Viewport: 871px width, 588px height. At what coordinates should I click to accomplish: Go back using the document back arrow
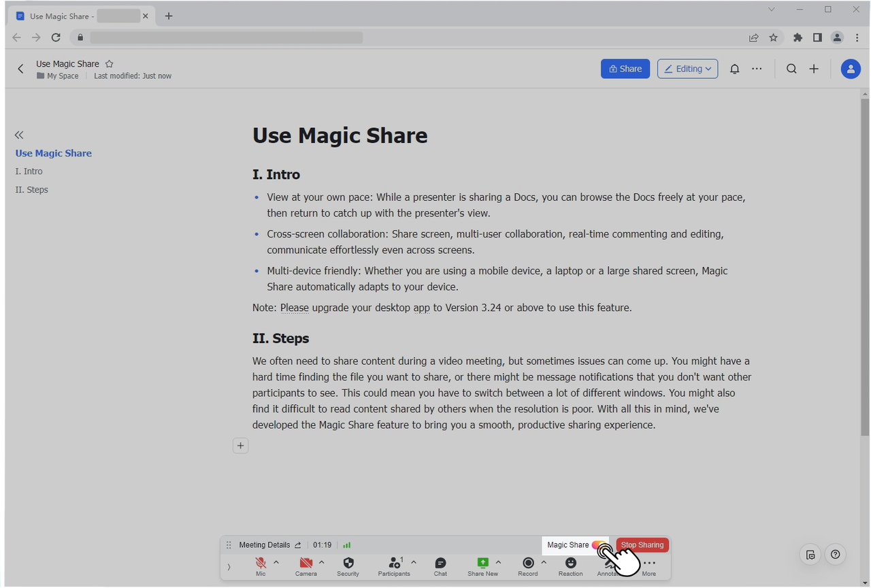(x=21, y=69)
